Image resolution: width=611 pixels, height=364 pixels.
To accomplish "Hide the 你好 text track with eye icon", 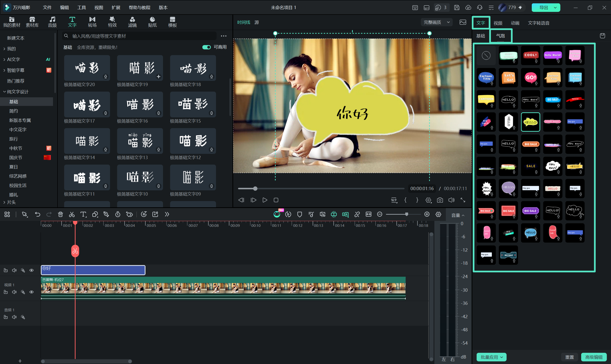I will pos(32,270).
